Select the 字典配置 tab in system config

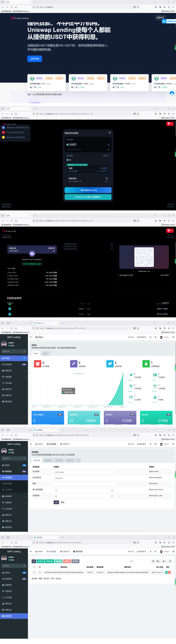[59, 460]
